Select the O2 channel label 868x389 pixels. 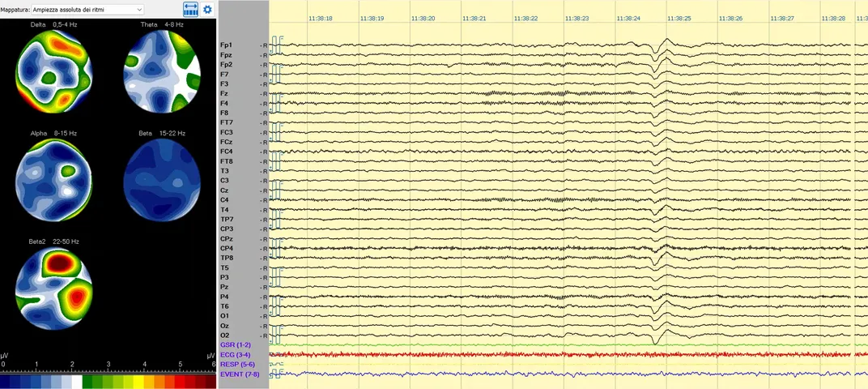coord(224,336)
